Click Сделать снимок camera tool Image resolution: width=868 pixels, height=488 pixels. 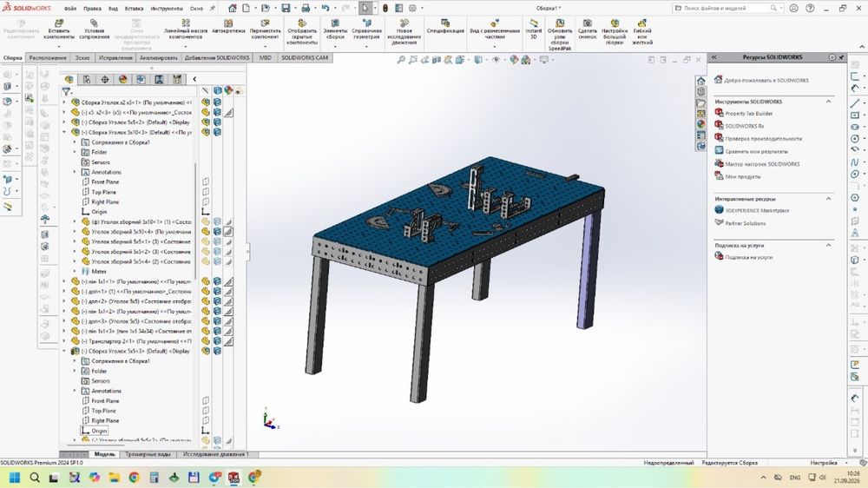click(x=588, y=30)
